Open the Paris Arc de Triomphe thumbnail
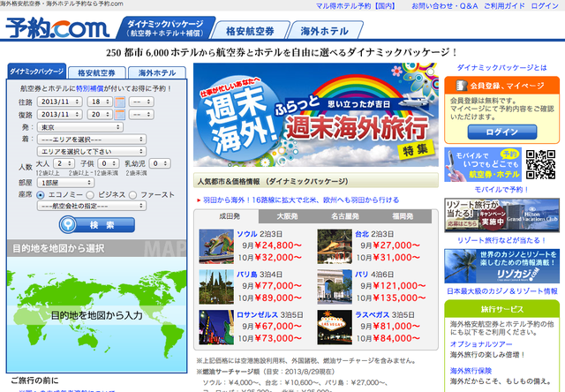Image resolution: width=565 pixels, height=392 pixels. [x=335, y=287]
